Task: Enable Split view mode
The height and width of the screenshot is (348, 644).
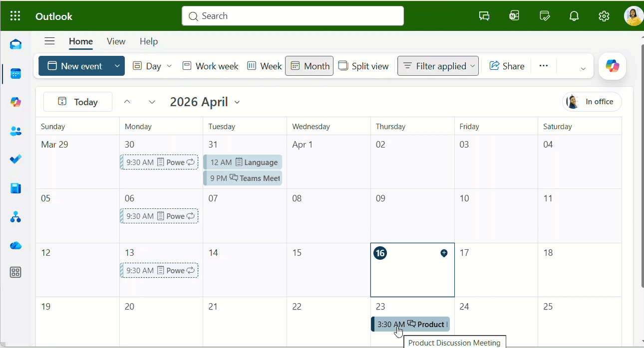Action: (363, 65)
